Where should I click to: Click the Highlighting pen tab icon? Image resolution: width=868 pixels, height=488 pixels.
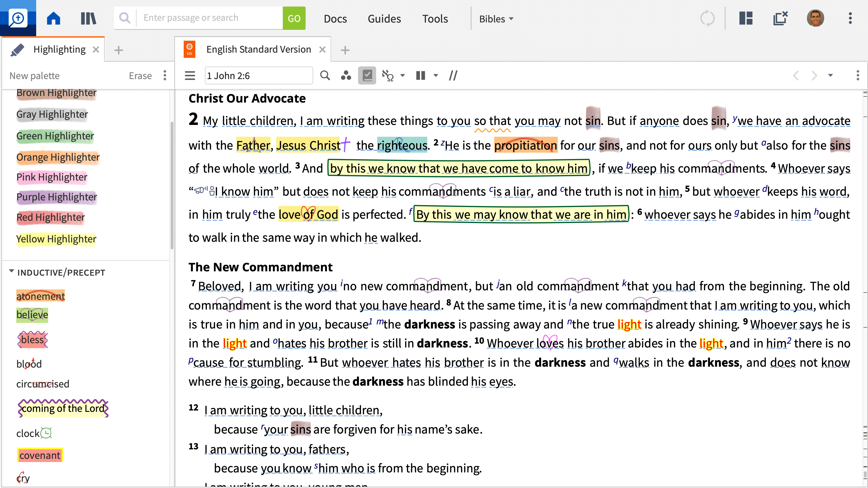[x=17, y=50]
